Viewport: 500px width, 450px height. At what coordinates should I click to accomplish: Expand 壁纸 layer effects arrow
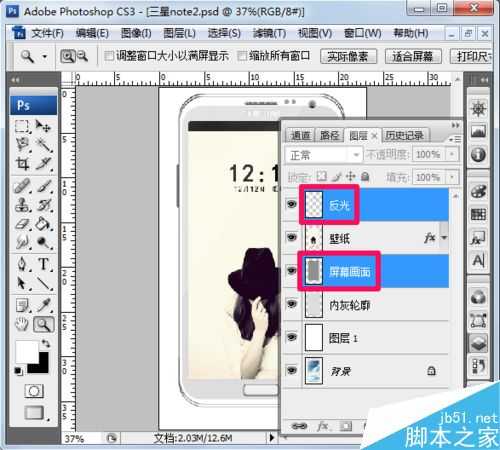tap(444, 237)
